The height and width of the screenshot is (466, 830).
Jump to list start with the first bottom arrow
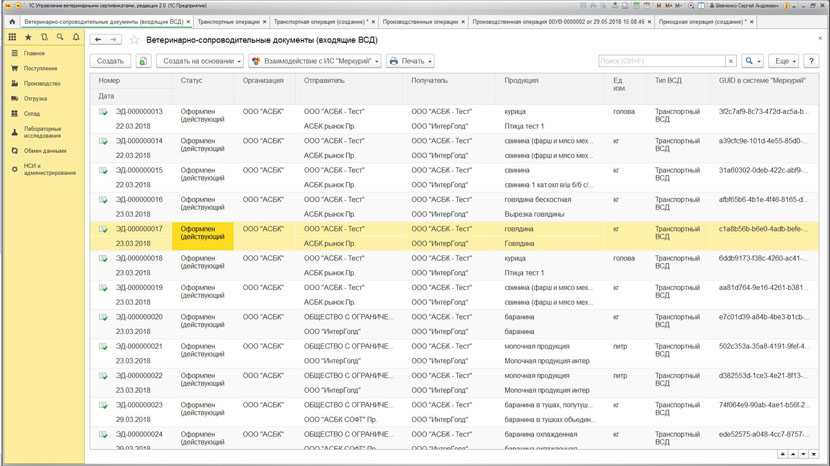pos(783,454)
